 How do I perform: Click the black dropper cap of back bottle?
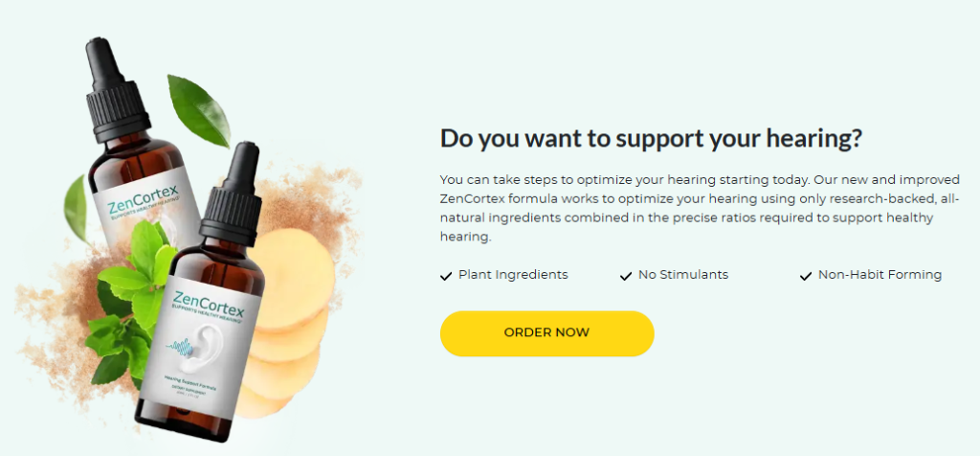(x=117, y=90)
